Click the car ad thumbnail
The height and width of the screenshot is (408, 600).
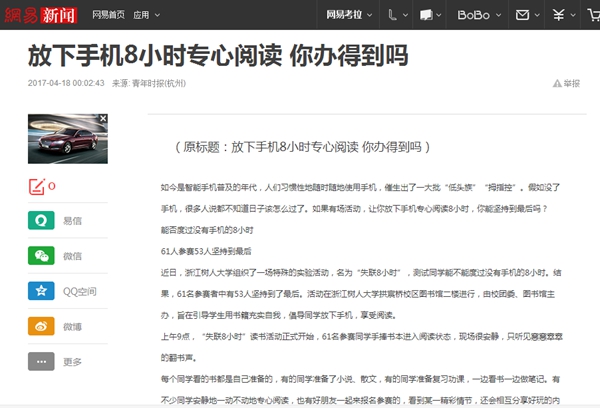click(67, 142)
